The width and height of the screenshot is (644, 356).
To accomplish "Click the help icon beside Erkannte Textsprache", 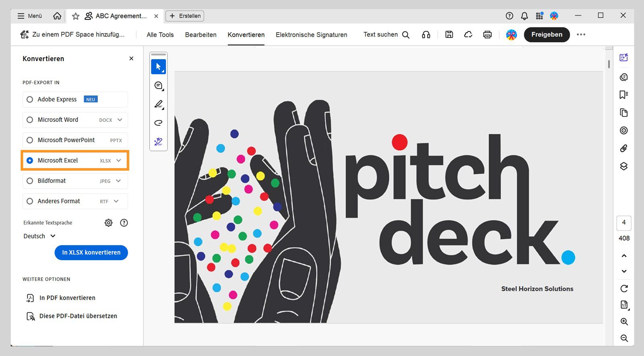I will coord(124,223).
